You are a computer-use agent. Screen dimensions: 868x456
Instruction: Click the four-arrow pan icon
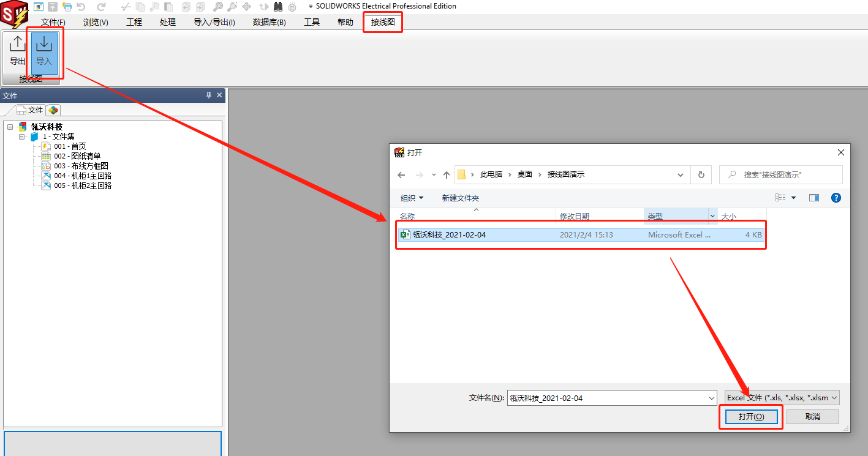[x=247, y=7]
